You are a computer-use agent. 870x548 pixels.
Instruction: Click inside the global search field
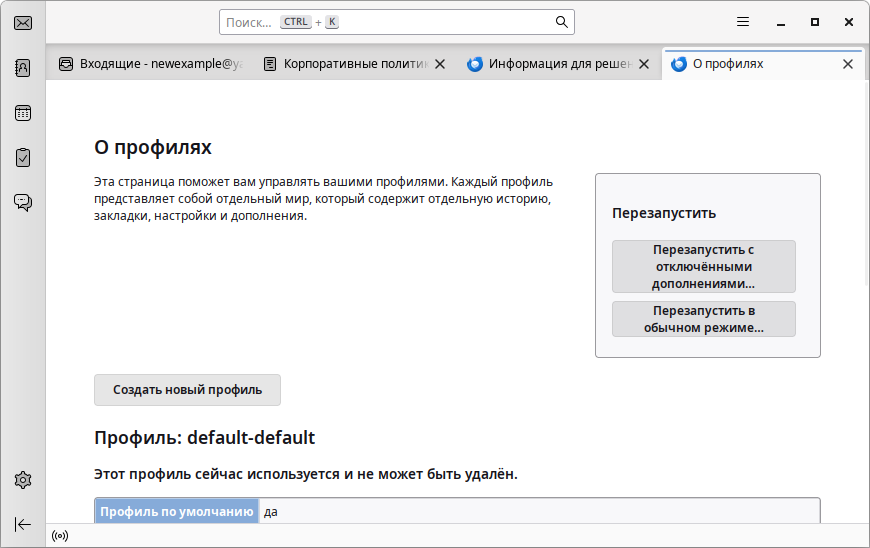point(397,22)
